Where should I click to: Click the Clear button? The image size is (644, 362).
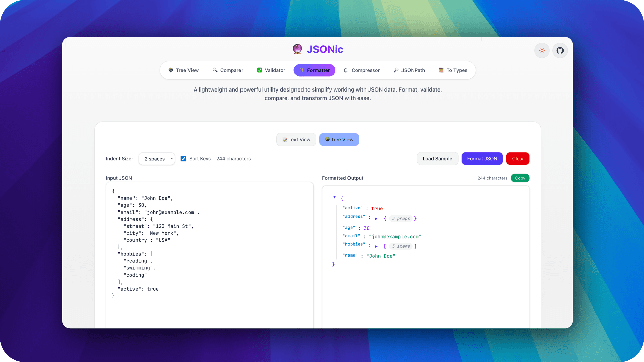pyautogui.click(x=518, y=158)
